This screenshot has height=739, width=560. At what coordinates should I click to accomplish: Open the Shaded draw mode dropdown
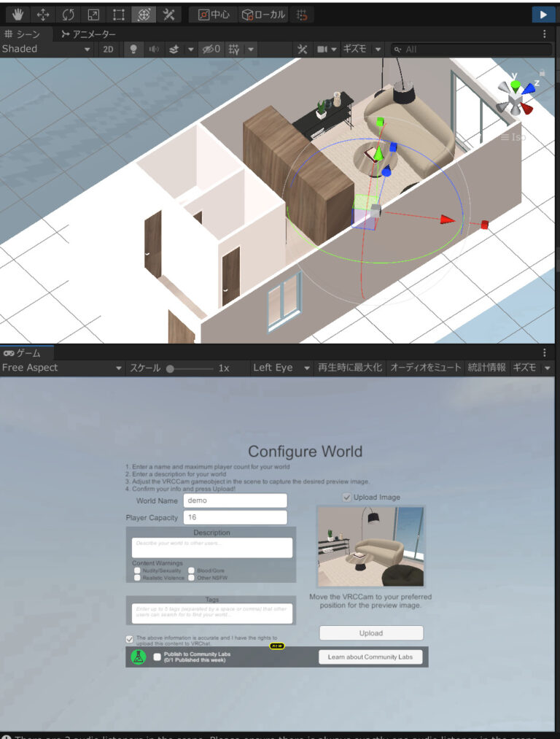pos(47,49)
